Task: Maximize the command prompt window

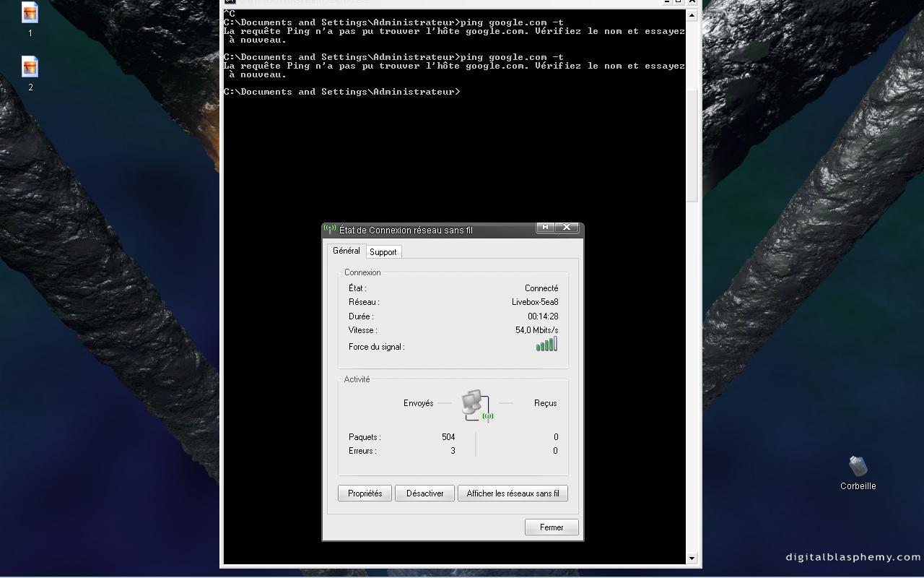Action: [x=679, y=1]
